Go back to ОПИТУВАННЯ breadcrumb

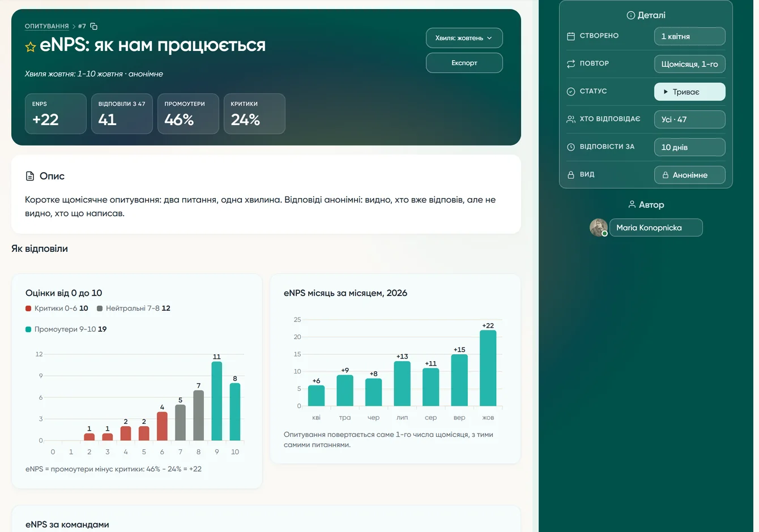pyautogui.click(x=47, y=27)
